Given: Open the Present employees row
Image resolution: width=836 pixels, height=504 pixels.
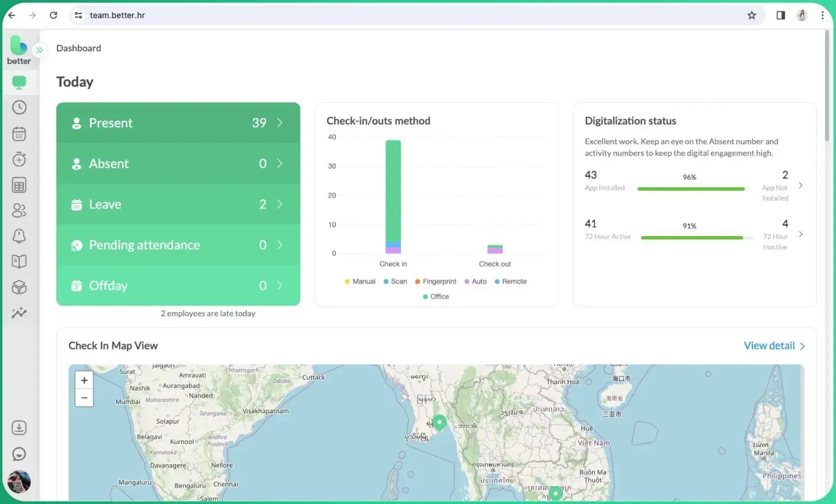Looking at the screenshot, I should coord(178,123).
